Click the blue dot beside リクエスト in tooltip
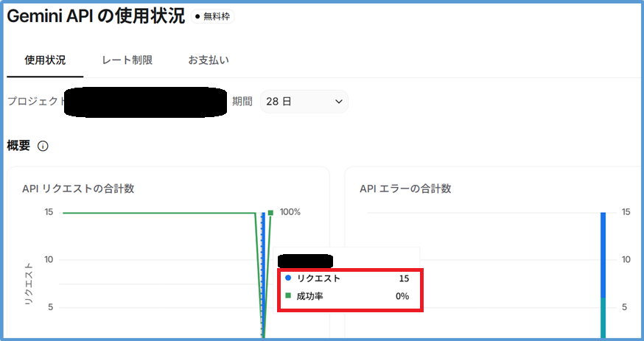644x341 pixels. pyautogui.click(x=288, y=279)
